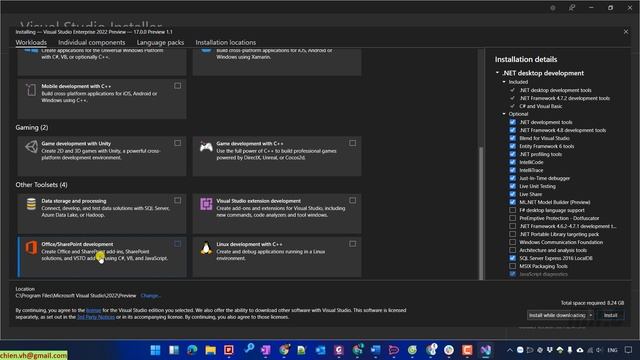The image size is (640, 360).
Task: Click the Install button
Action: (x=610, y=315)
